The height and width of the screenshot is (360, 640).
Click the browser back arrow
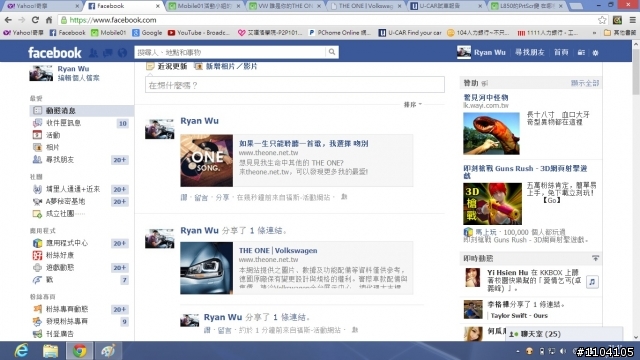coord(8,20)
